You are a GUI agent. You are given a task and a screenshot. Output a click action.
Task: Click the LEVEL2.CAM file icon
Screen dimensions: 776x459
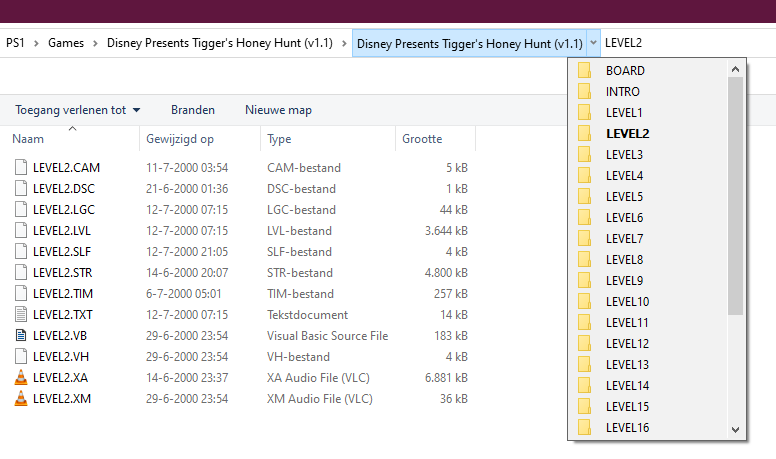[x=21, y=167]
